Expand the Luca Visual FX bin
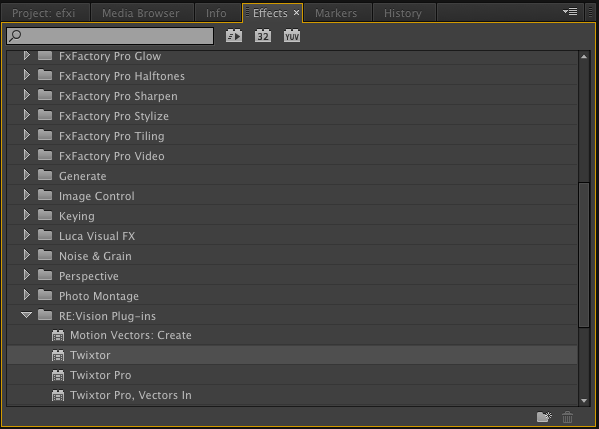 [26, 235]
